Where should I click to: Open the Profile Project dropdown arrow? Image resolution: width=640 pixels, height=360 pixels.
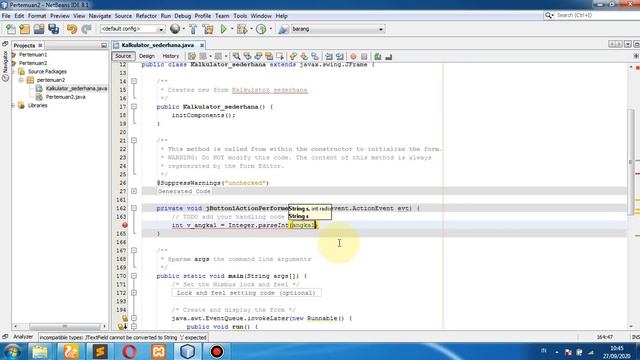pyautogui.click(x=270, y=29)
